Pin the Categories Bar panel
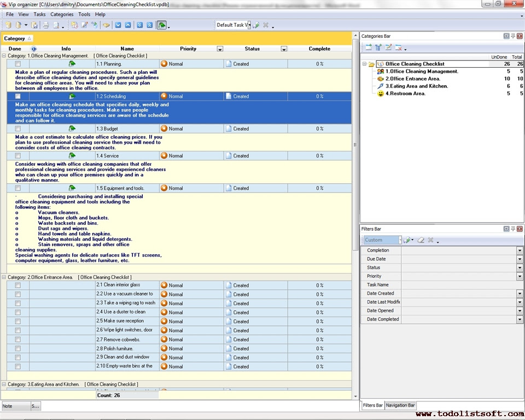Viewport: 525px width, 420px height. (x=513, y=36)
